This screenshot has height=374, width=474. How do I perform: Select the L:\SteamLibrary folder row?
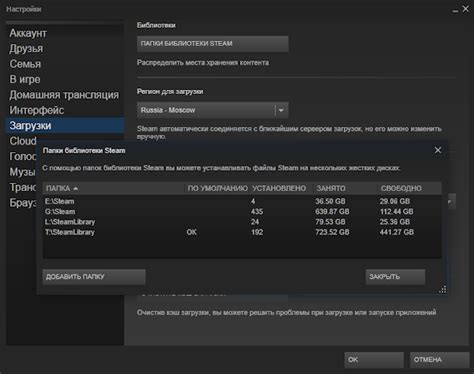click(242, 222)
